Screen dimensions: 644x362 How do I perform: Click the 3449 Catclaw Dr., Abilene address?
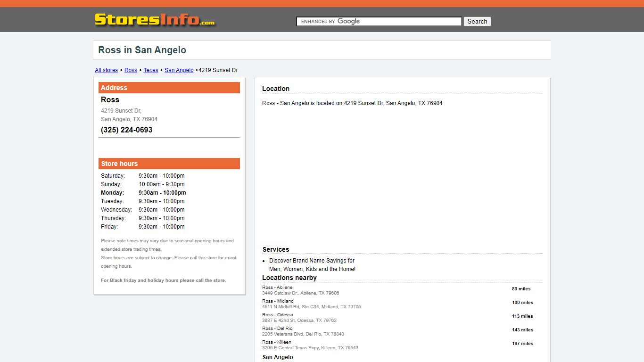pyautogui.click(x=300, y=293)
